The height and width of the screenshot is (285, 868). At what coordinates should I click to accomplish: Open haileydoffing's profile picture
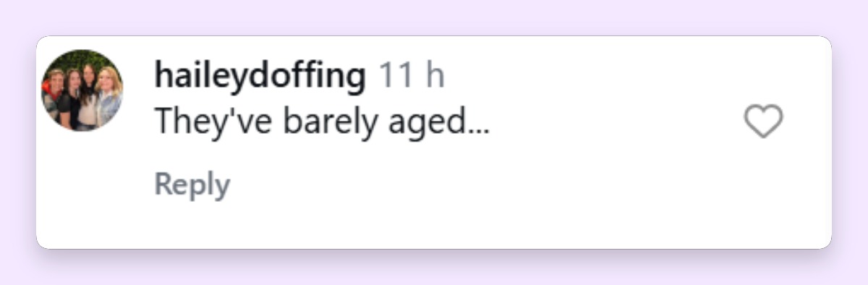pyautogui.click(x=82, y=90)
